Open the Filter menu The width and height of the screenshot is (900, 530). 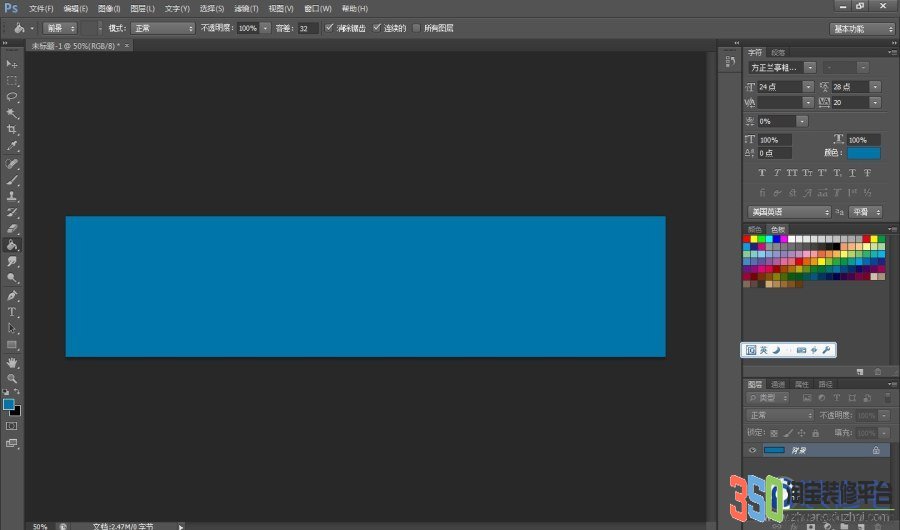coord(246,9)
